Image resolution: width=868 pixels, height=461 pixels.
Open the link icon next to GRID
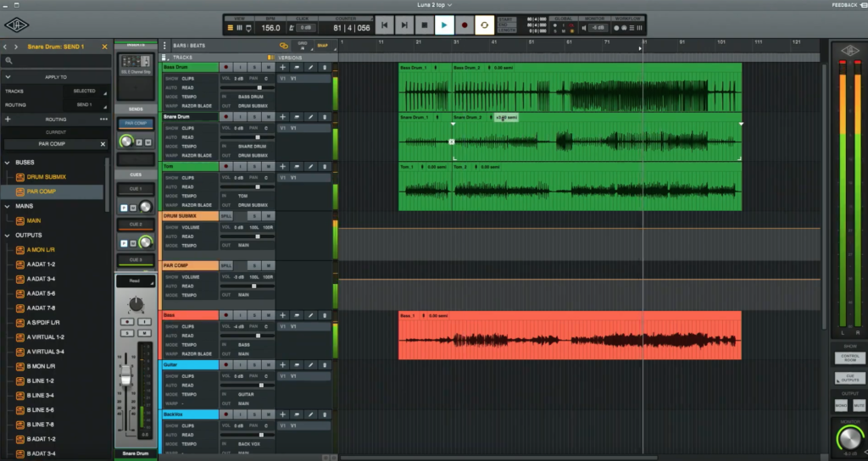[284, 46]
